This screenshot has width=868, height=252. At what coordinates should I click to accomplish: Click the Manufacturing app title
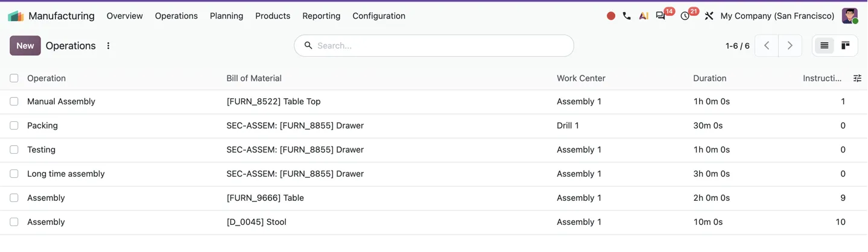click(62, 16)
